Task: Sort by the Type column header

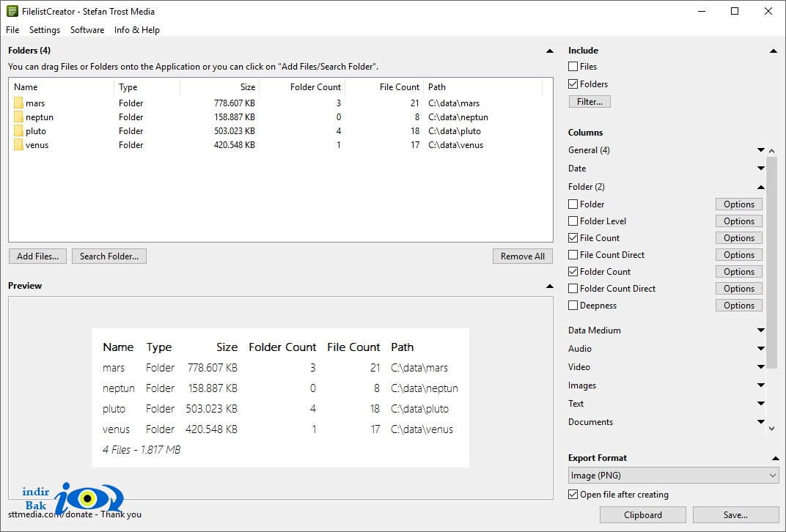Action: [x=147, y=87]
